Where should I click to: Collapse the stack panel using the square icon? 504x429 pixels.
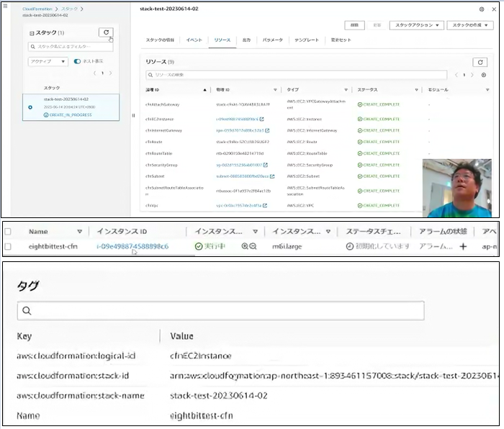click(x=30, y=33)
